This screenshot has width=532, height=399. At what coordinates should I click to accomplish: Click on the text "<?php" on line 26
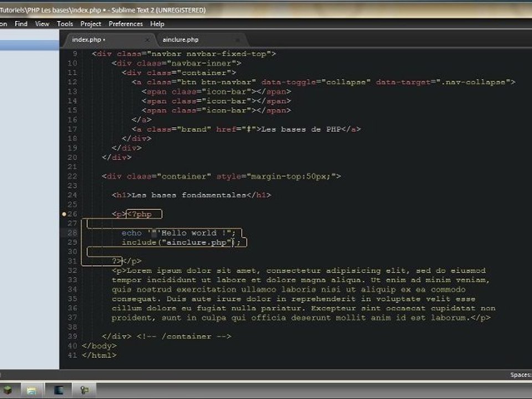(x=140, y=214)
